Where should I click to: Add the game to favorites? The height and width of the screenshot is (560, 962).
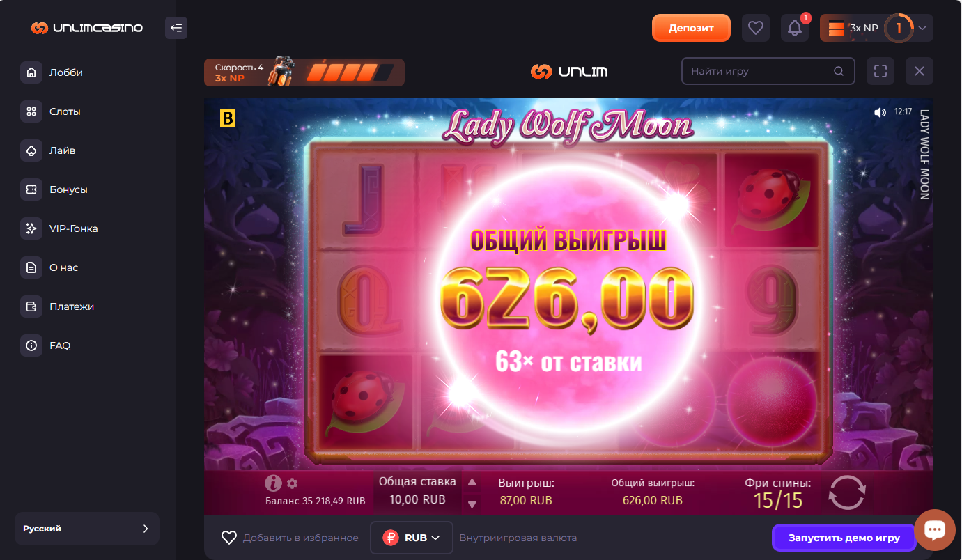click(x=290, y=538)
